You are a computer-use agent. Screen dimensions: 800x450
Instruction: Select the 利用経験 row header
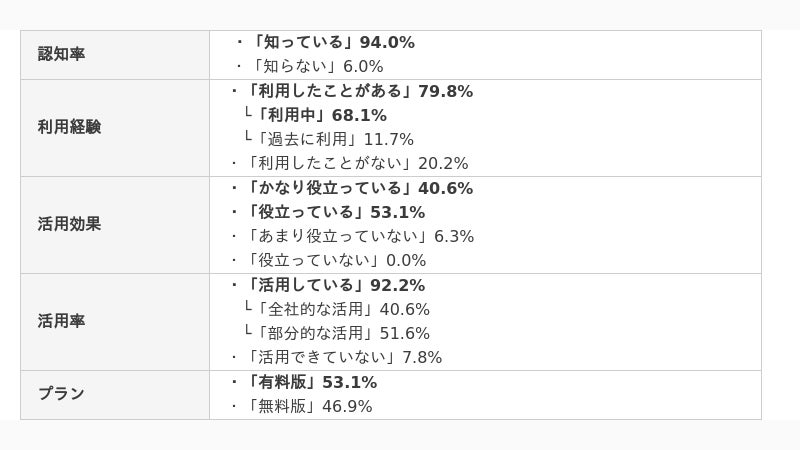pos(115,128)
